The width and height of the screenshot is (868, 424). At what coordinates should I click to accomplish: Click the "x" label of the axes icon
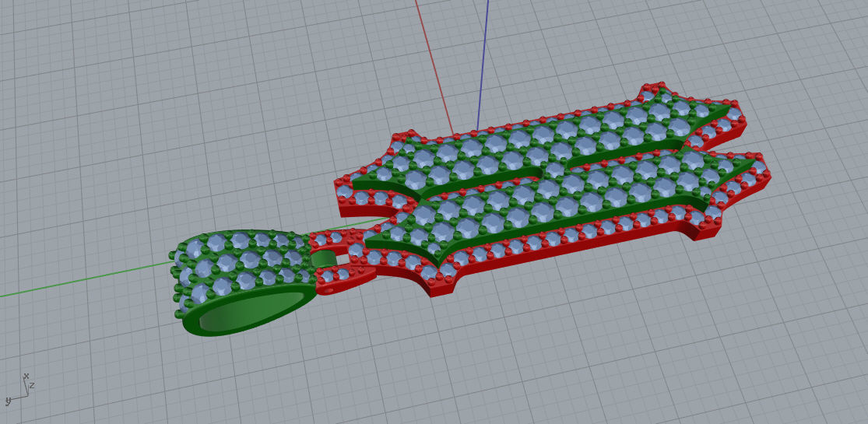pyautogui.click(x=26, y=376)
